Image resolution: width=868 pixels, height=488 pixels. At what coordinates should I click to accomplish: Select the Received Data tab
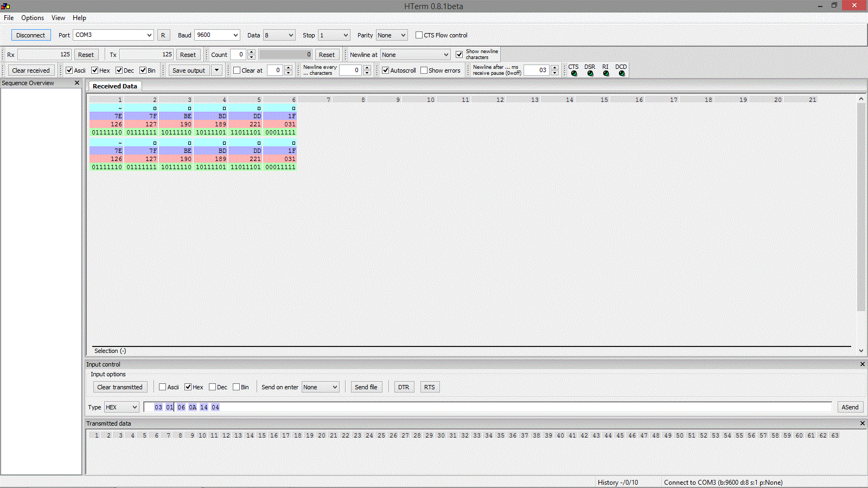pyautogui.click(x=115, y=86)
